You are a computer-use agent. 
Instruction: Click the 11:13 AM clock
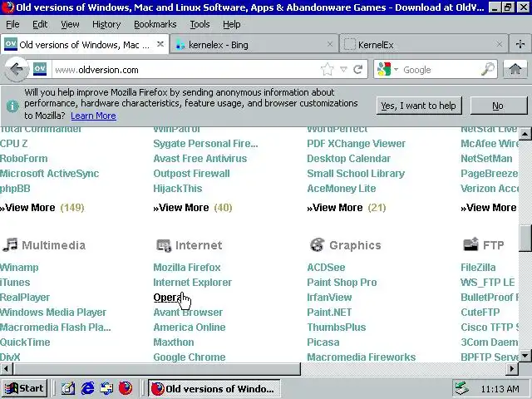pos(500,388)
